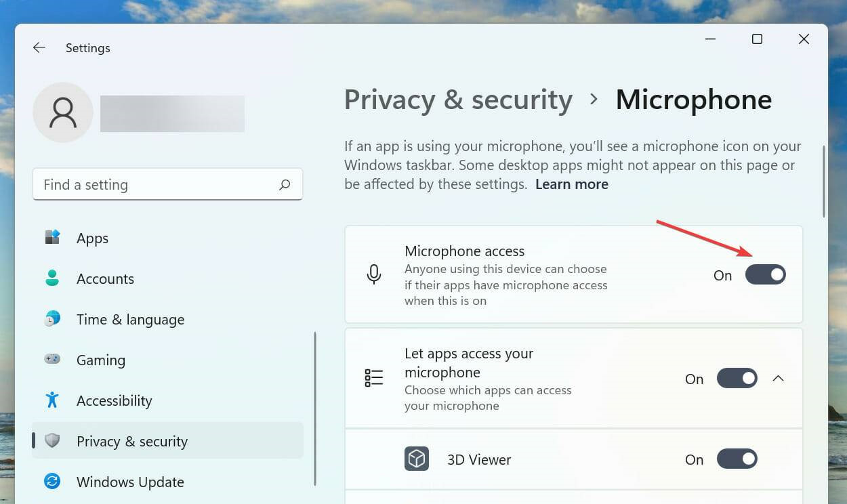
Task: Collapse the Let apps access your microphone section
Action: click(x=778, y=378)
